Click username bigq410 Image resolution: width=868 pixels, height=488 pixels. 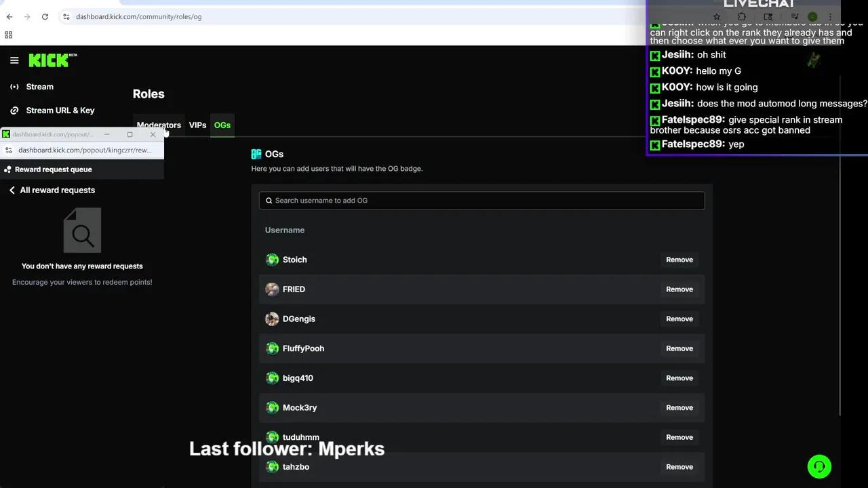pos(298,378)
